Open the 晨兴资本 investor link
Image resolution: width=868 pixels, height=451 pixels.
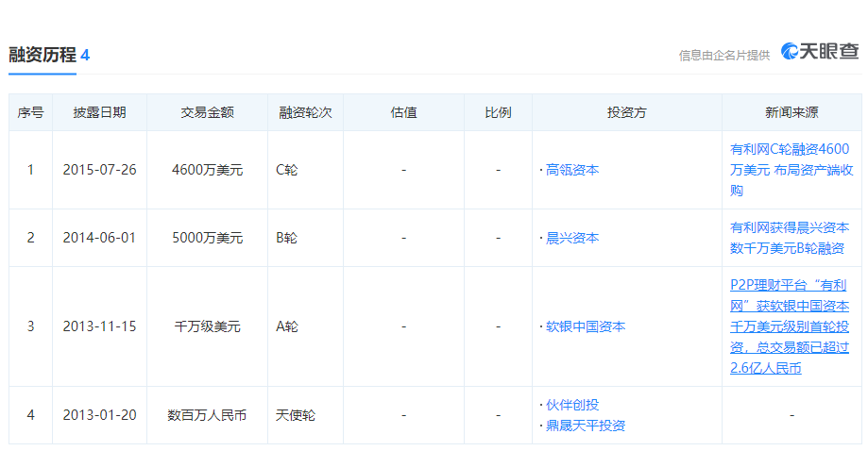[572, 238]
